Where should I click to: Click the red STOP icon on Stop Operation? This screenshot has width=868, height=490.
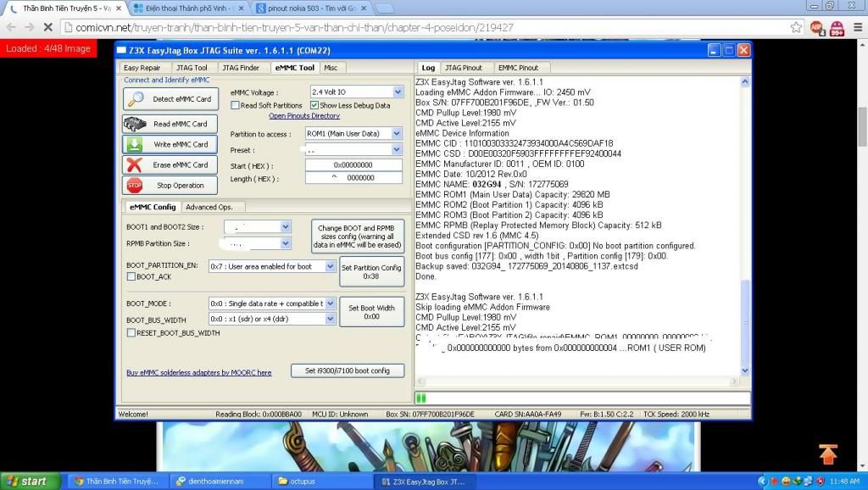(135, 186)
